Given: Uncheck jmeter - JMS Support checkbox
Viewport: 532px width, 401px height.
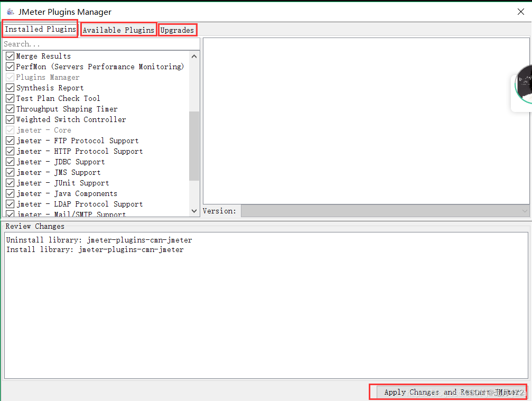Looking at the screenshot, I should [10, 172].
